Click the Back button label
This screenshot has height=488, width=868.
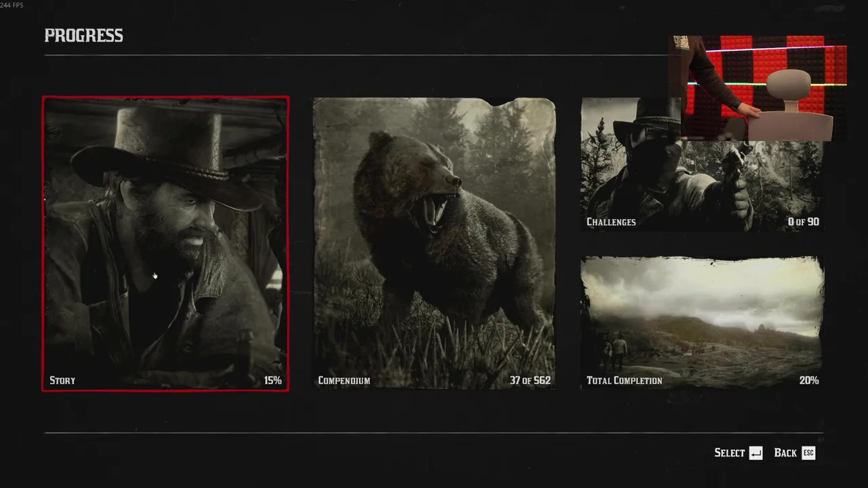click(785, 453)
